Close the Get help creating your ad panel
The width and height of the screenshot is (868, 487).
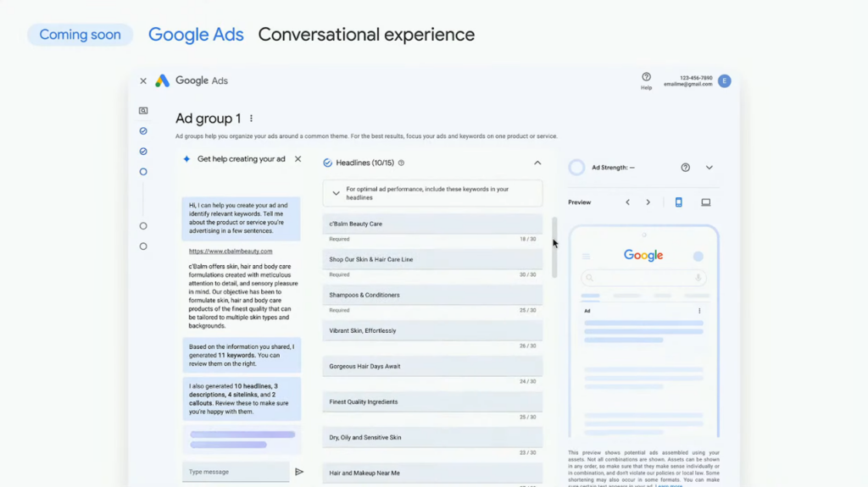click(x=298, y=159)
